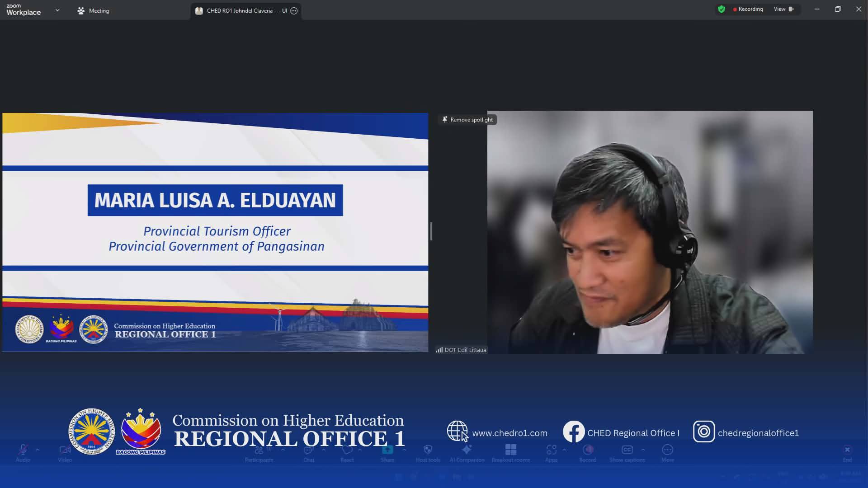Open the Participants panel
This screenshot has width=868, height=488.
(259, 450)
